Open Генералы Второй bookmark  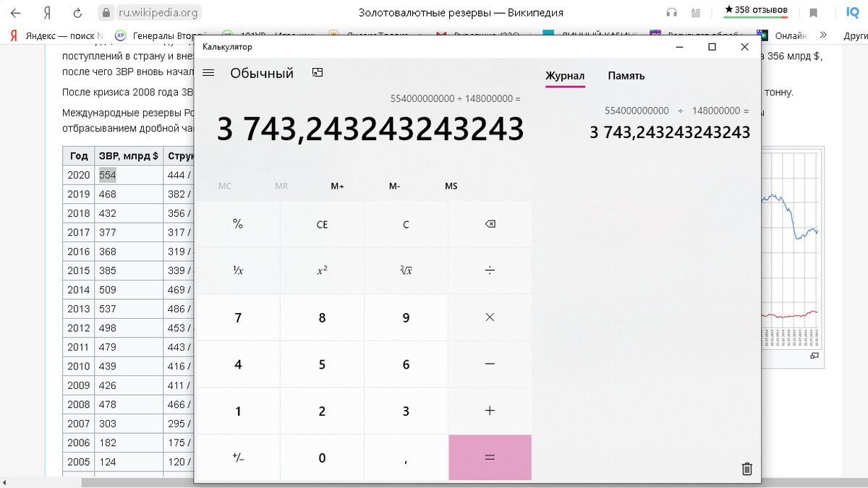click(x=161, y=35)
